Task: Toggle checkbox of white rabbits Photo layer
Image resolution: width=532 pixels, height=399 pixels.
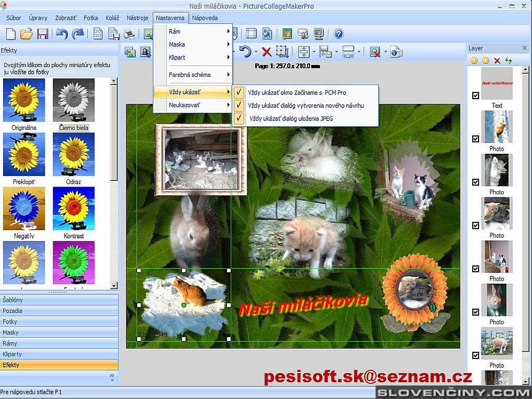Action: pyautogui.click(x=476, y=182)
